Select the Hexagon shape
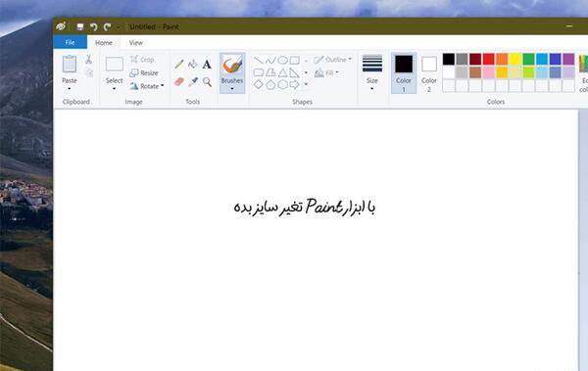This screenshot has width=588, height=371. (x=283, y=85)
